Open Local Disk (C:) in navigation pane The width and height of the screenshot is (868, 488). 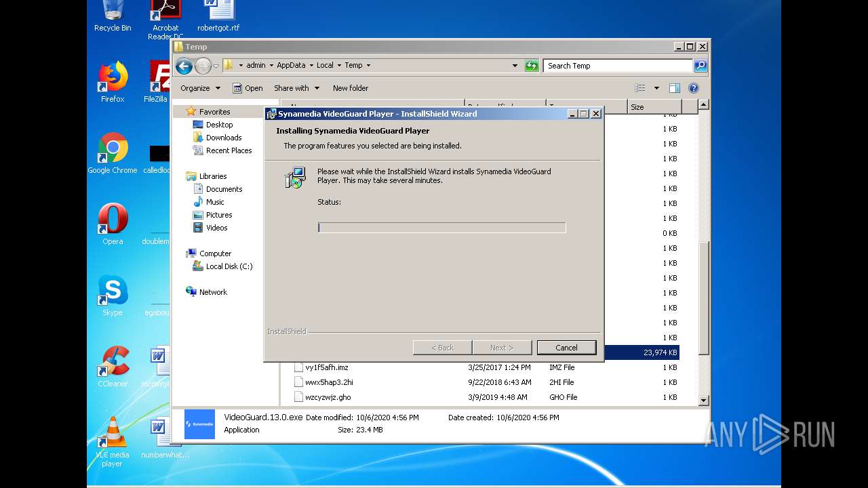(229, 266)
